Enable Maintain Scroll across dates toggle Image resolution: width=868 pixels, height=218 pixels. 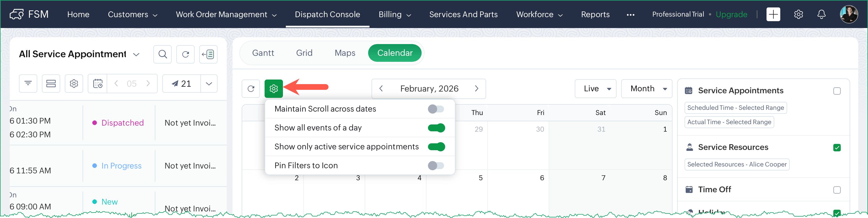[436, 109]
